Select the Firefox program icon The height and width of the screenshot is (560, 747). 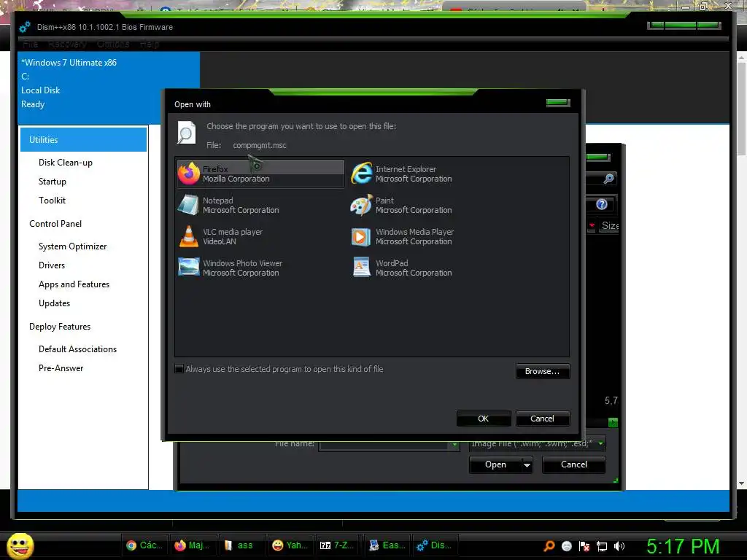click(189, 174)
